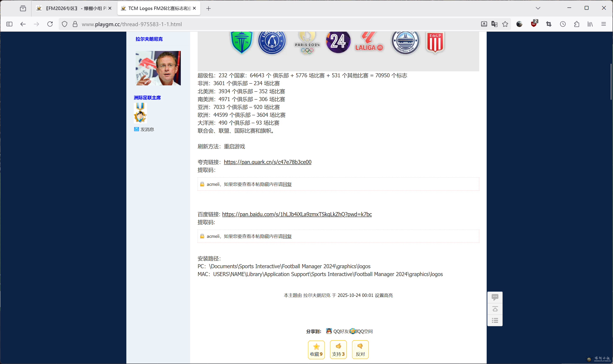Click the uBlock Origin extension icon
613x364 pixels.
tap(534, 24)
